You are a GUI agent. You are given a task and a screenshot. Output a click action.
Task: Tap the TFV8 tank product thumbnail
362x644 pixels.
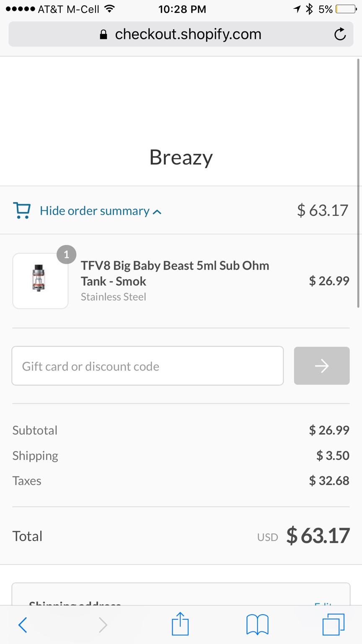[x=40, y=280]
